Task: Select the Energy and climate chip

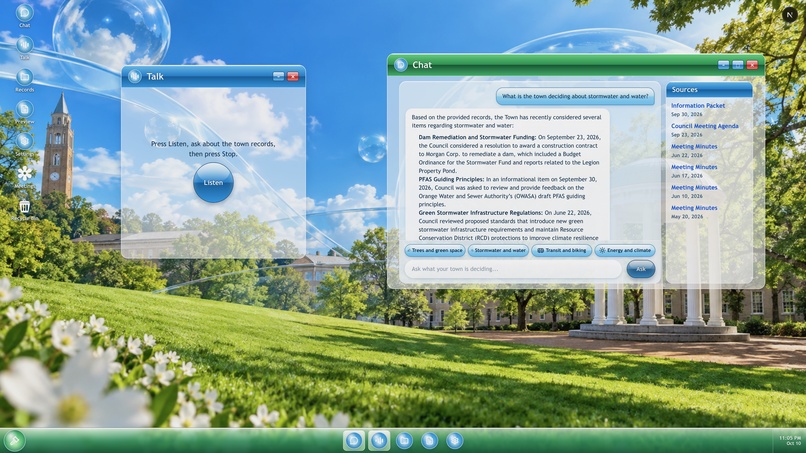Action: coord(625,250)
